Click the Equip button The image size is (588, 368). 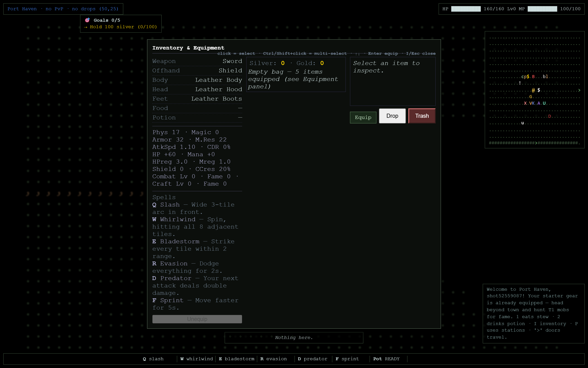[363, 117]
